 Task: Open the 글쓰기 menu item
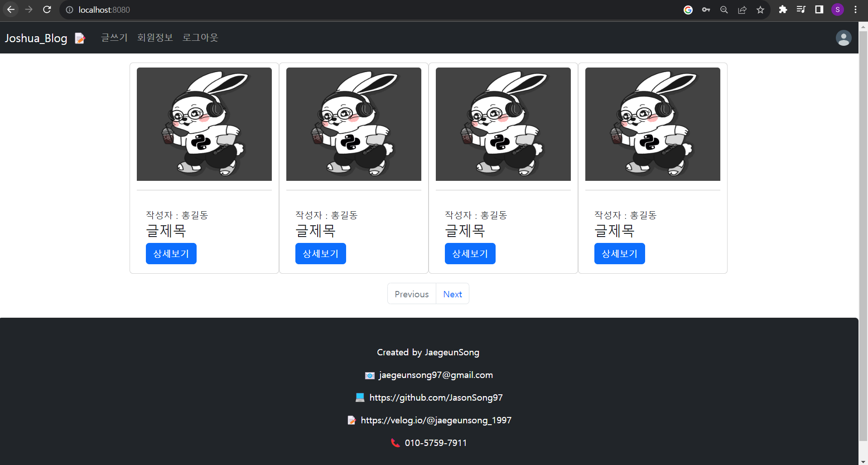(x=114, y=38)
